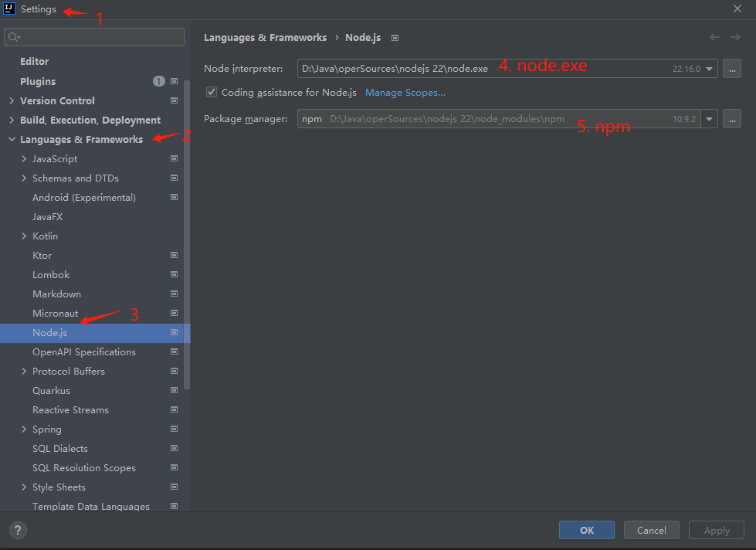Expand the JavaScript tree node
The width and height of the screenshot is (756, 550).
pos(24,158)
